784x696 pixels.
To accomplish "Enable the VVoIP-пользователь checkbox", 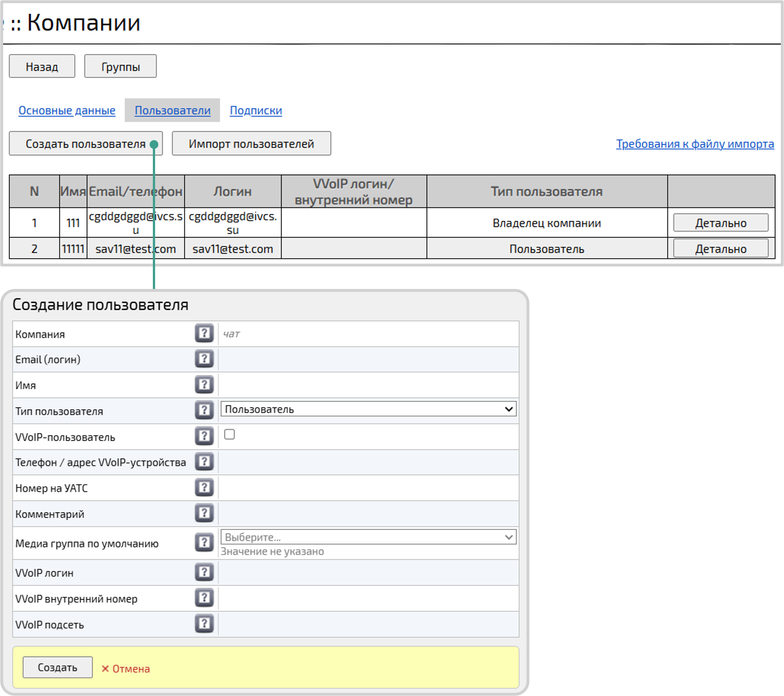I will tap(229, 434).
